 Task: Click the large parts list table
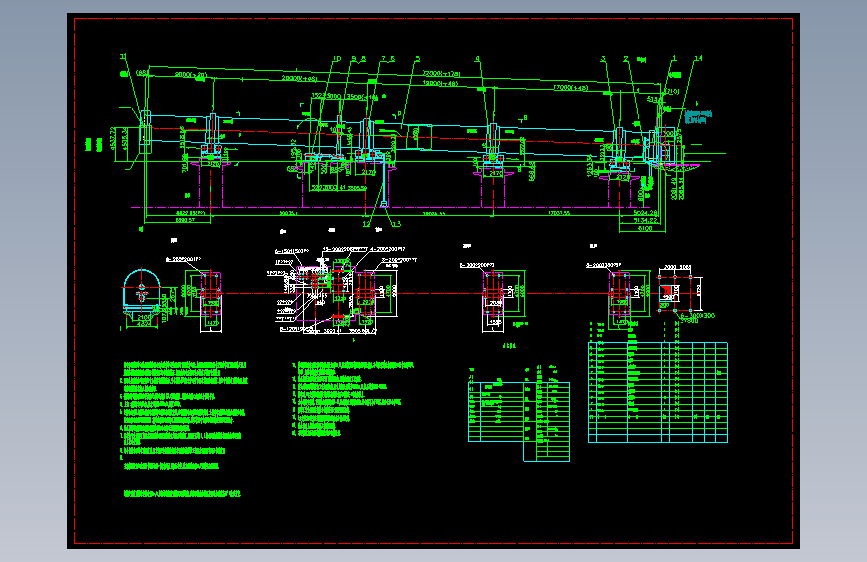658,392
